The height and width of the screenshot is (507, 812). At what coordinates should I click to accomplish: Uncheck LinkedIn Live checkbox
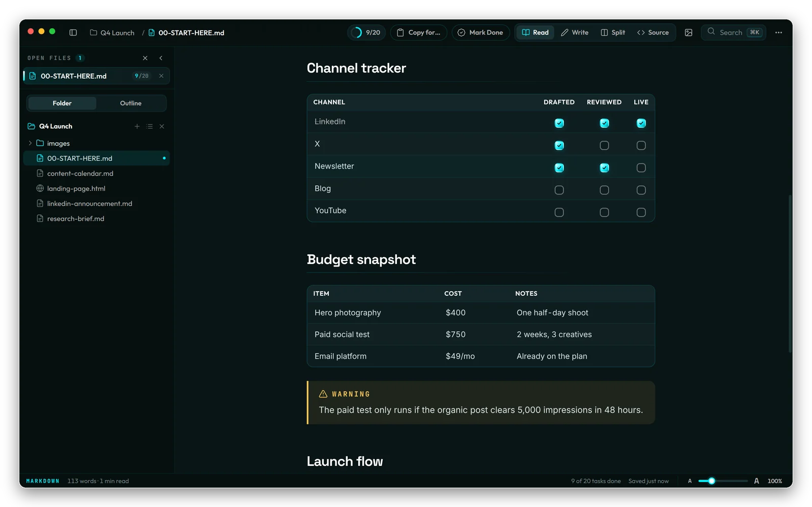click(x=641, y=123)
